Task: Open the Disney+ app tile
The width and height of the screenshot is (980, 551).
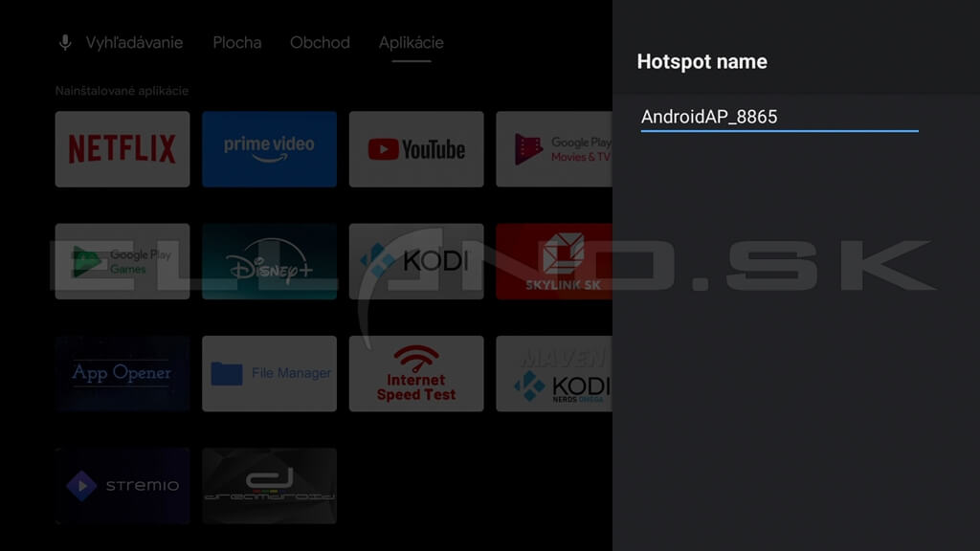Action: (269, 261)
